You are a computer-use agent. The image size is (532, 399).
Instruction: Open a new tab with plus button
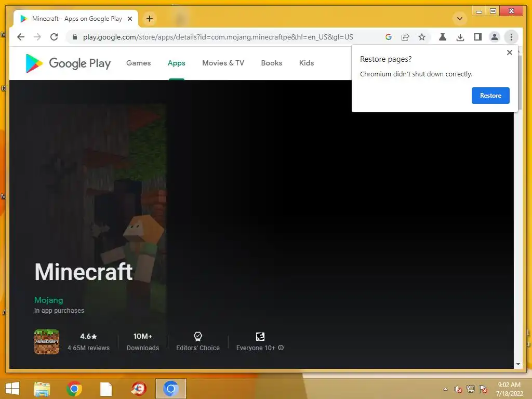(150, 19)
